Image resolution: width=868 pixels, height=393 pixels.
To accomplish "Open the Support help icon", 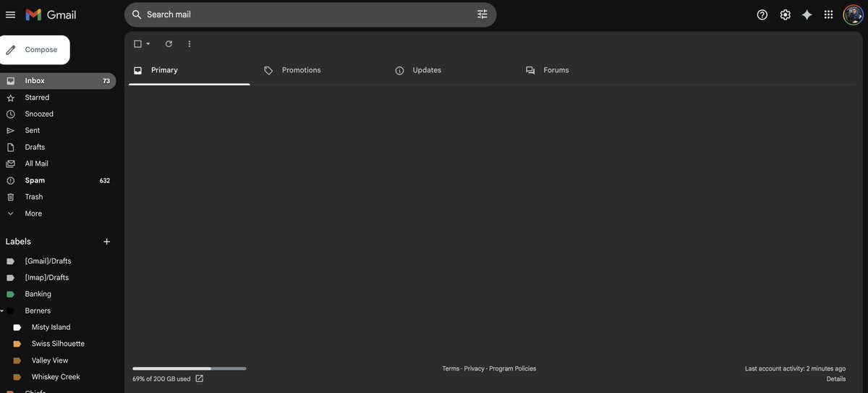I will pos(762,14).
